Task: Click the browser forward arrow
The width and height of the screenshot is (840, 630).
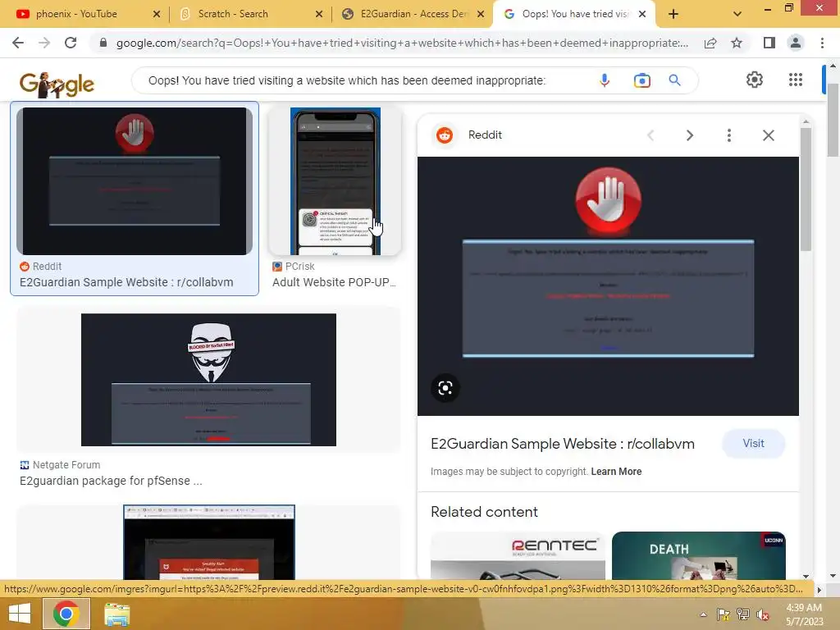Action: tap(44, 43)
